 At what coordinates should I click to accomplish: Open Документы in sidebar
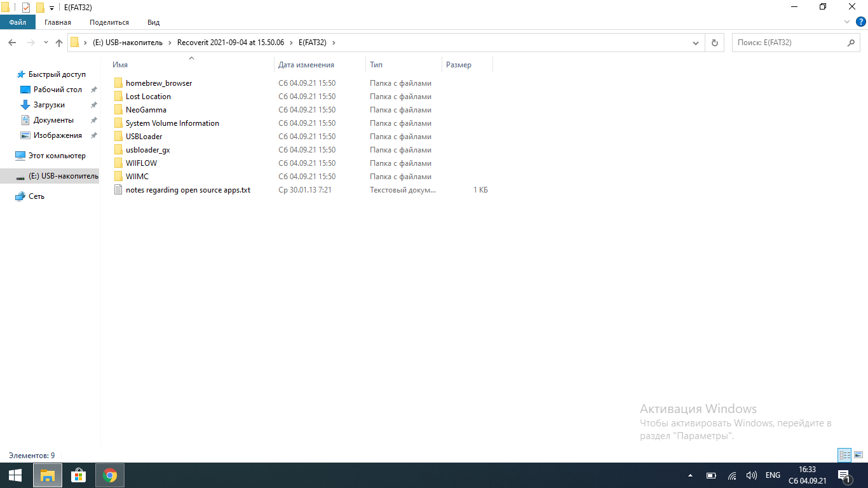[x=53, y=120]
